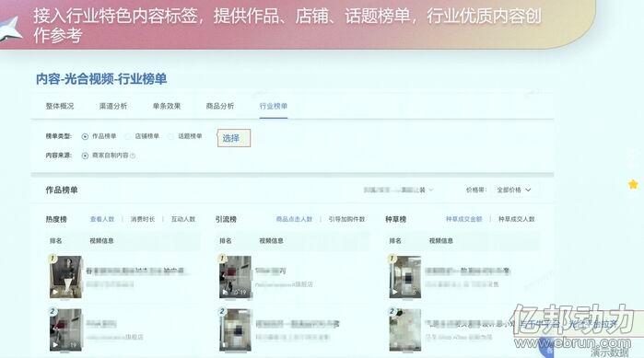Viewport: 644px width, 358px height.
Task: Open rank 1 video thumbnail in 种草榜
Action: pyautogui.click(x=405, y=277)
